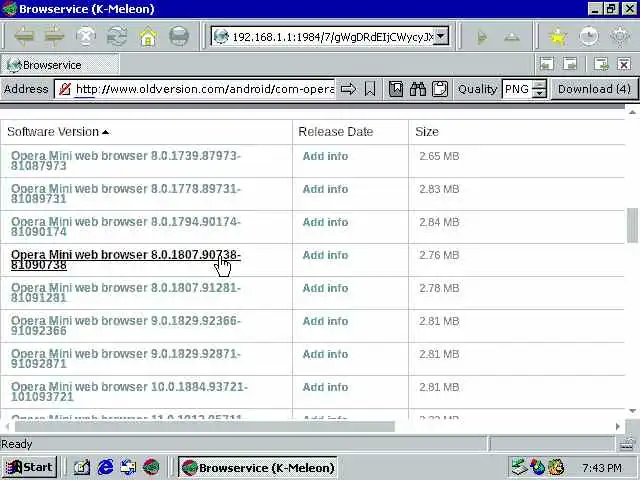This screenshot has height=480, width=640.
Task: Launch K-Meleon from quick launch icon
Action: (151, 467)
